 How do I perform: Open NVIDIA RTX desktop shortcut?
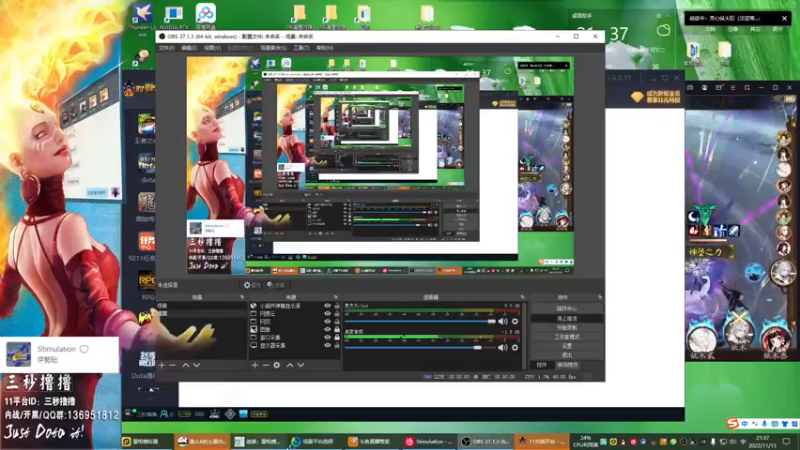pos(174,17)
